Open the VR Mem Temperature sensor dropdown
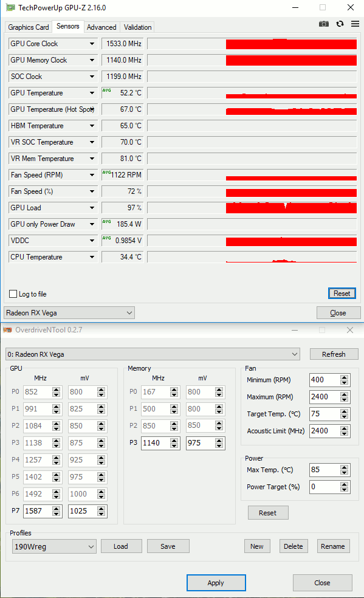Image resolution: width=364 pixels, height=598 pixels. point(92,159)
